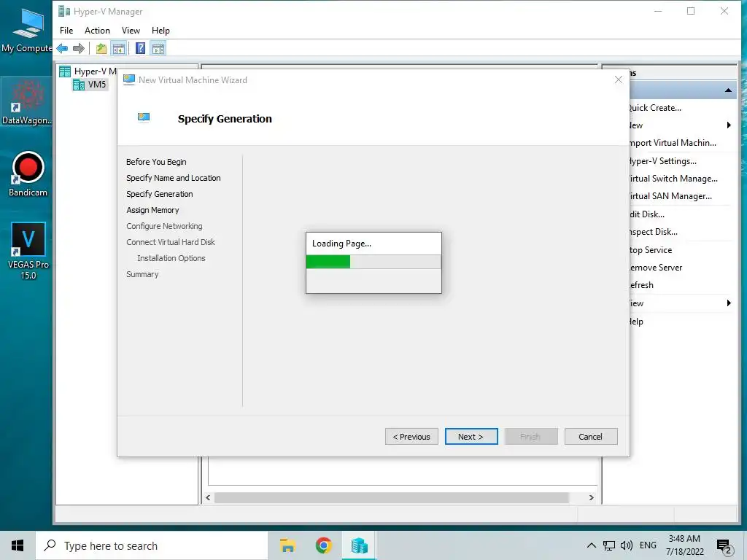Open VEGAS Pro 15.0 desktop shortcut

(x=28, y=251)
